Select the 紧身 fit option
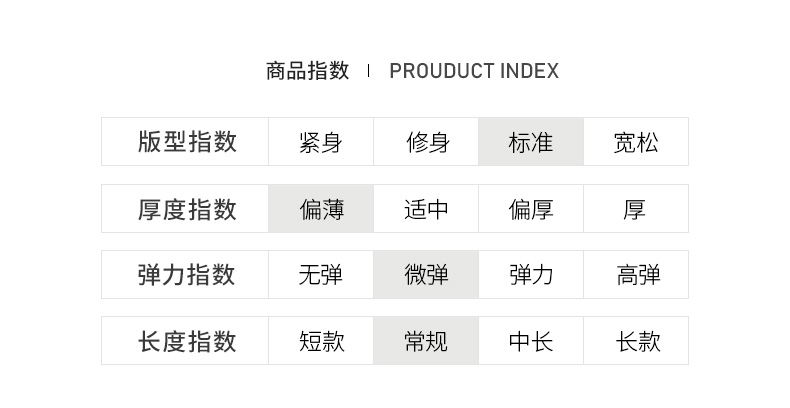This screenshot has width=790, height=408. pyautogui.click(x=320, y=142)
